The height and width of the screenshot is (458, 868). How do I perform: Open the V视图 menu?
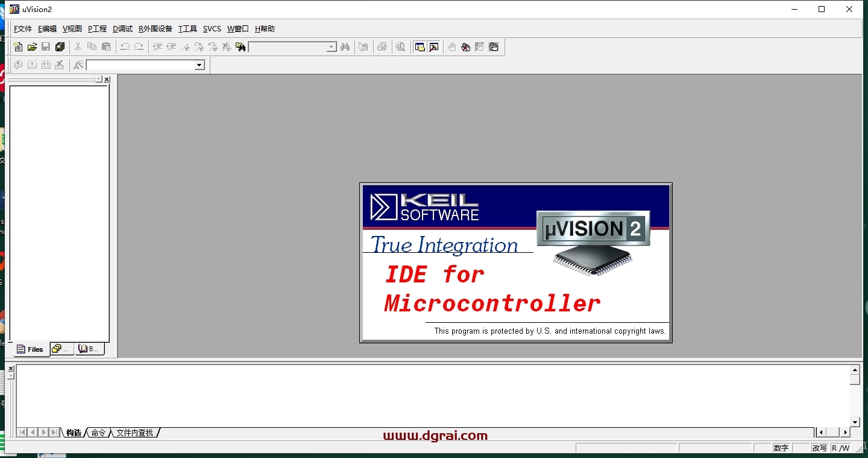(x=72, y=29)
